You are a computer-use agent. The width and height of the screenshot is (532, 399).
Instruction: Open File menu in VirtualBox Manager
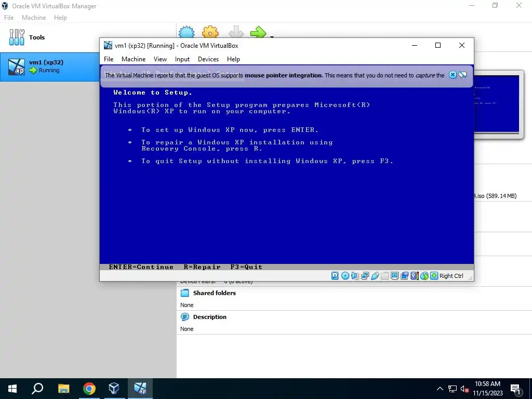[9, 18]
